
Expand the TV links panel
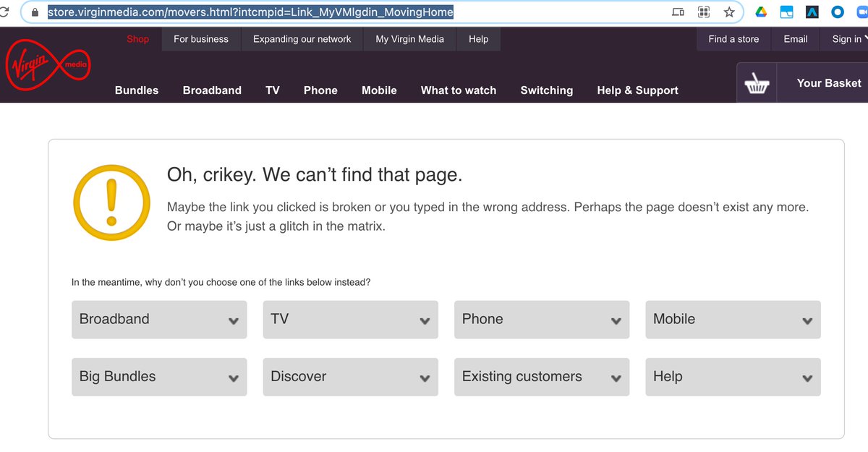pos(351,320)
